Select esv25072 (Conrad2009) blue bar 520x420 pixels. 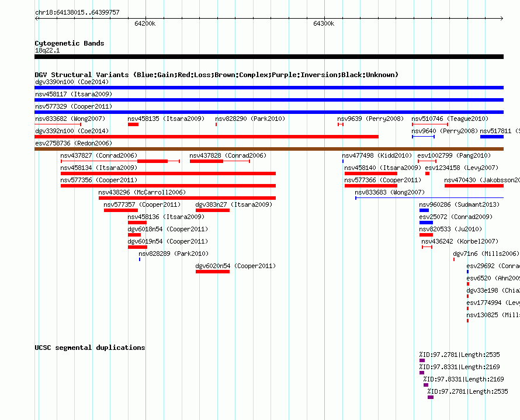(426, 223)
